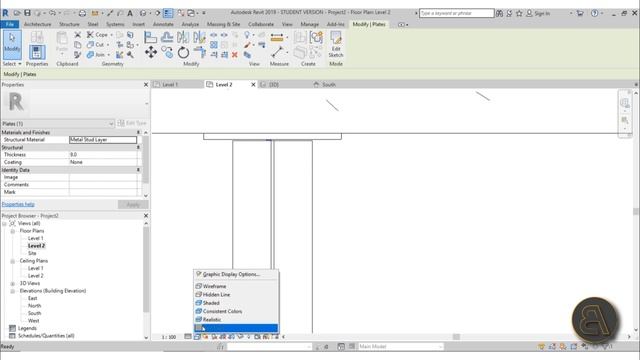This screenshot has width=640, height=360.
Task: Collapse the Floor Plans tree node
Action: pyautogui.click(x=13, y=231)
